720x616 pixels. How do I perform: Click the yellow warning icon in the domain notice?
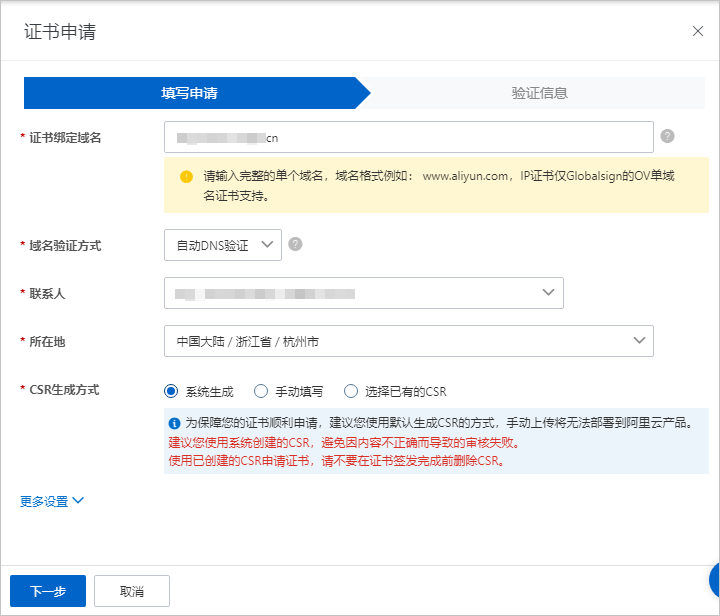(x=186, y=177)
